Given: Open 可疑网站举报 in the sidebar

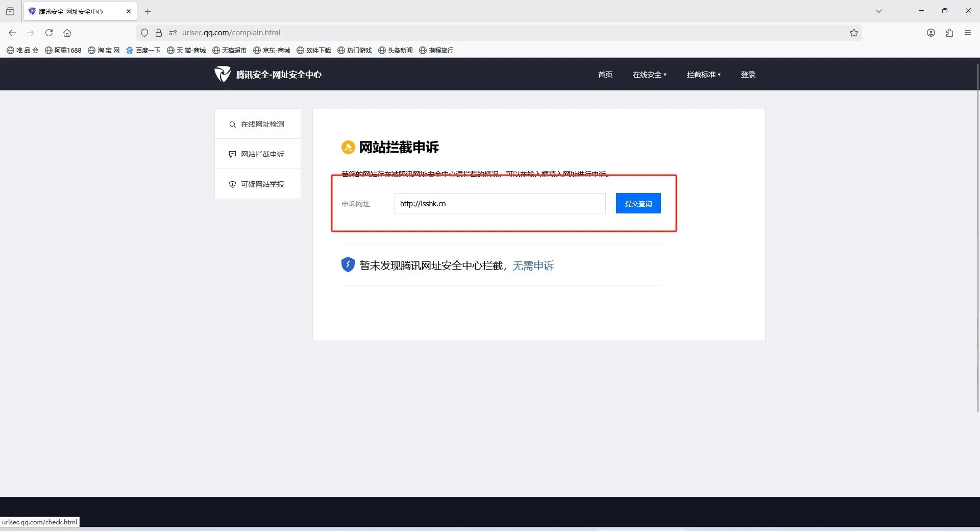Looking at the screenshot, I should pos(258,184).
